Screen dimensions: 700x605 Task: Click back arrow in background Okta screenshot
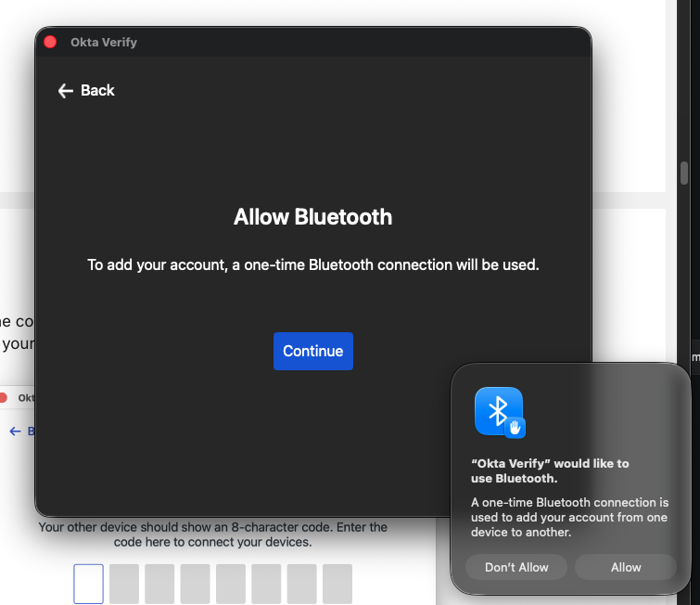[x=15, y=431]
